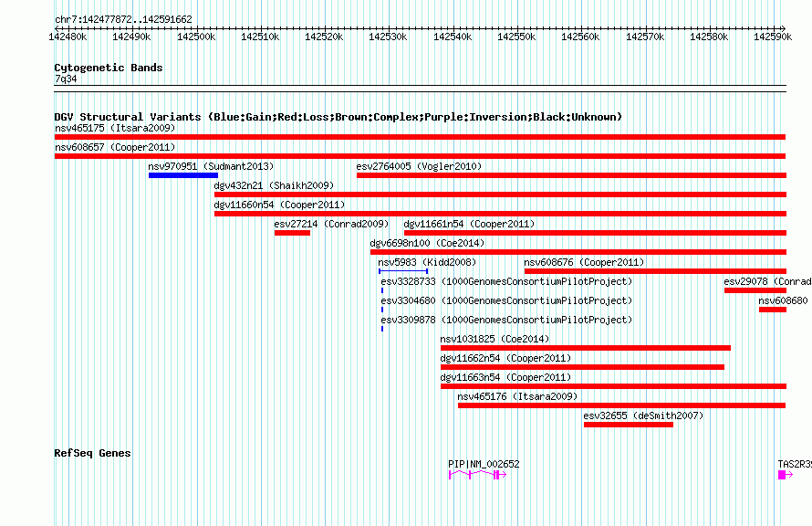Click the nsv608680 short red bar
The height and width of the screenshot is (526, 812).
[x=773, y=310]
